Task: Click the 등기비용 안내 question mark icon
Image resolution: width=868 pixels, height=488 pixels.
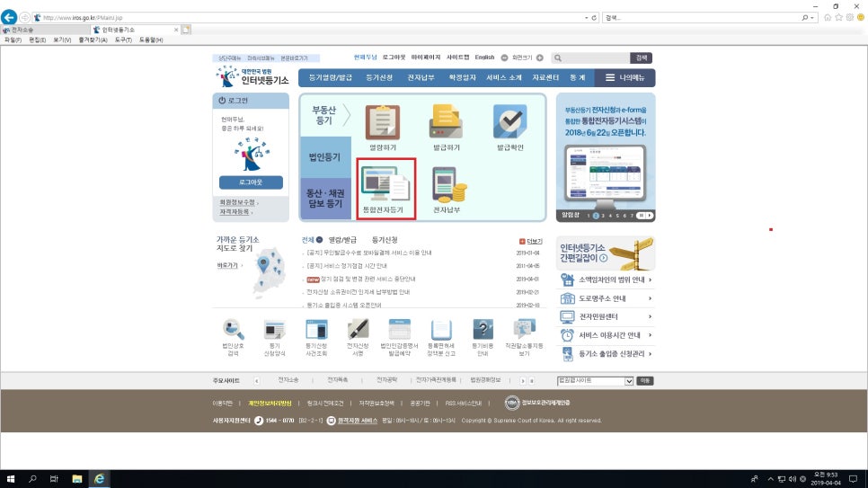Action: pos(483,329)
